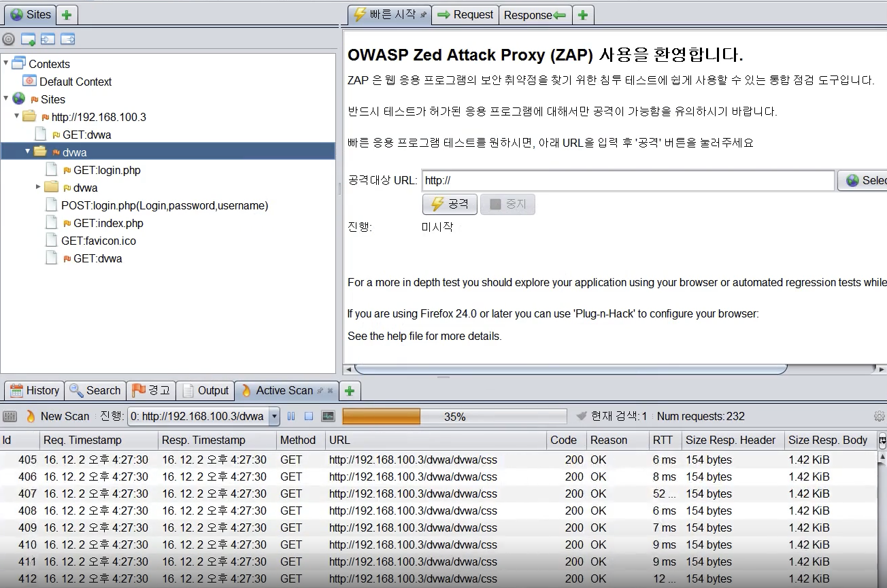Open table column chooser icon

[x=882, y=440]
